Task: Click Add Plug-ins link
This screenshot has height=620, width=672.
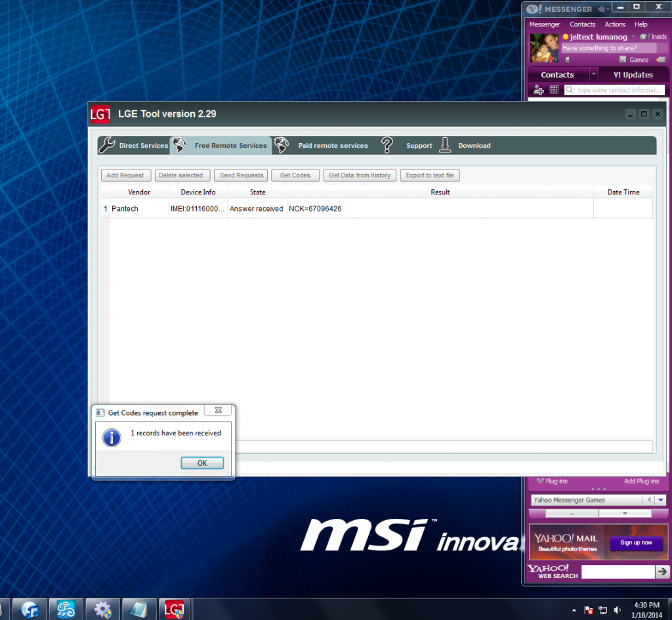Action: pyautogui.click(x=641, y=481)
